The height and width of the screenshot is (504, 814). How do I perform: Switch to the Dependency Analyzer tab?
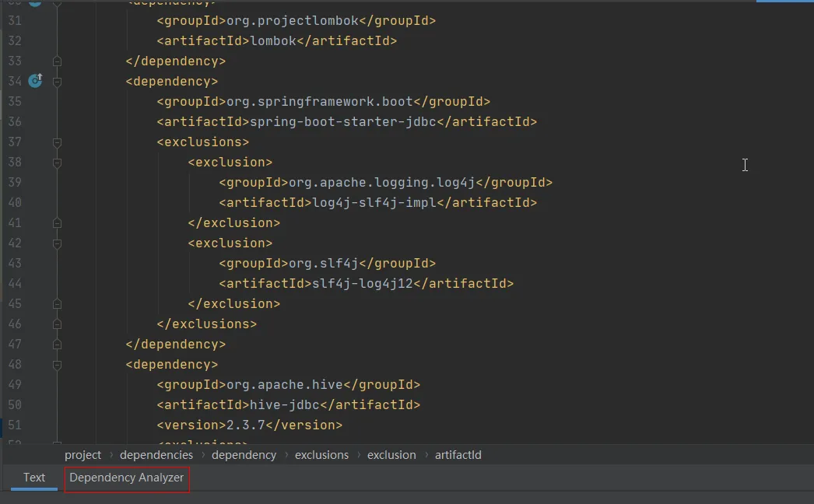127,478
